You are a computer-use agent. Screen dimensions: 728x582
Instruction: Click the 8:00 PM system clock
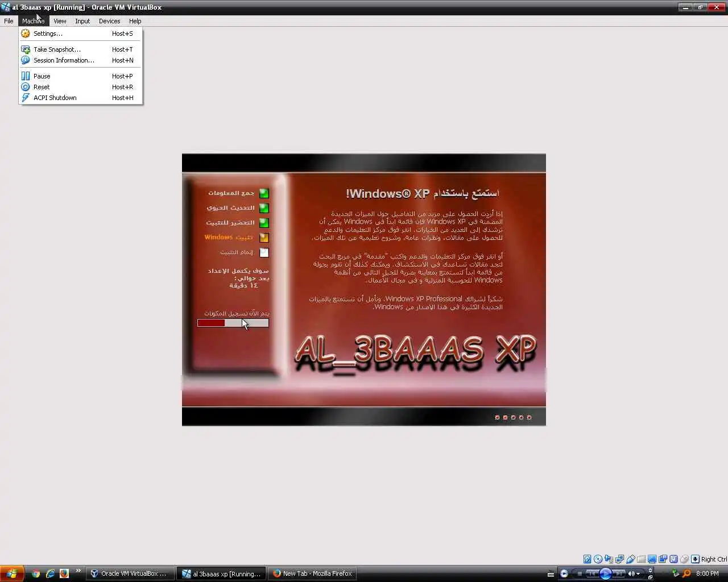(708, 573)
